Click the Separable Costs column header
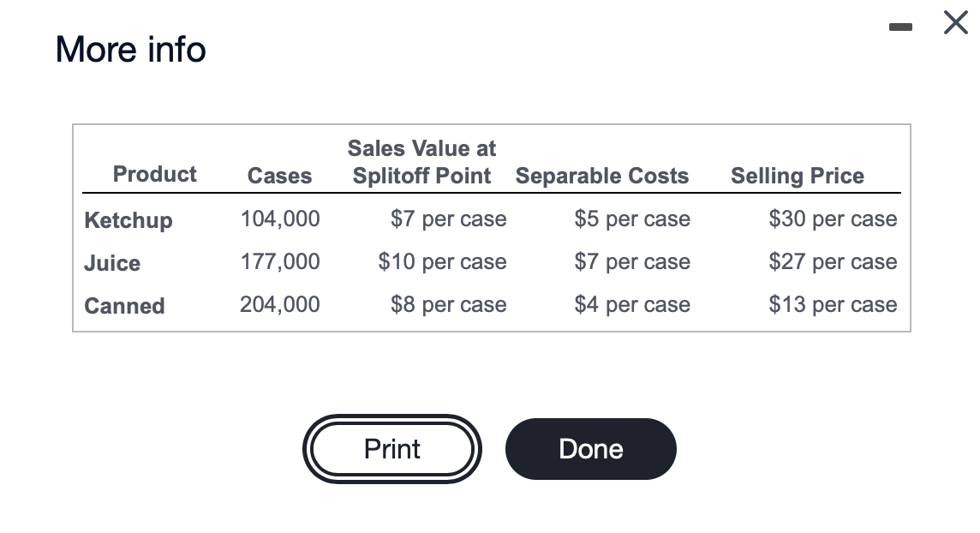The width and height of the screenshot is (980, 533). tap(602, 175)
